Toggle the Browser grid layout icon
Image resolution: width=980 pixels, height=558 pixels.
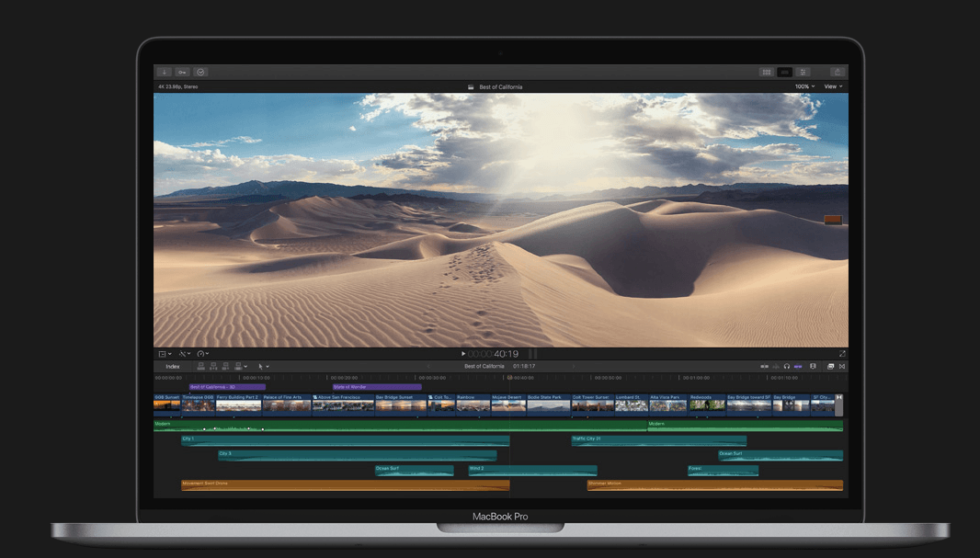point(766,72)
